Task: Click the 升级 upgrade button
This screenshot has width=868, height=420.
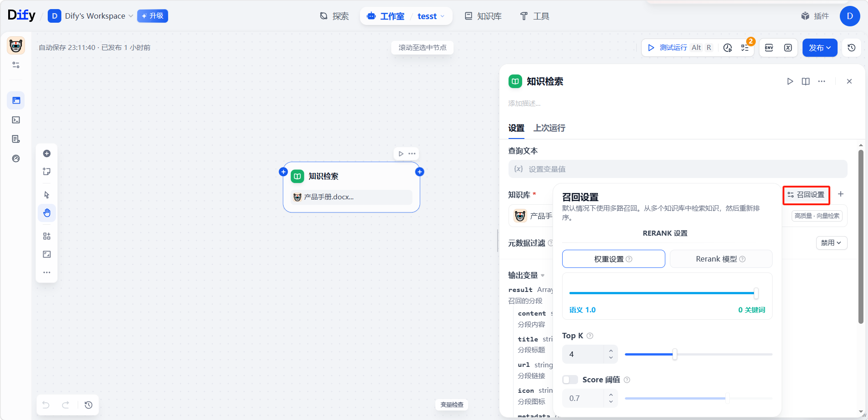Action: click(153, 16)
